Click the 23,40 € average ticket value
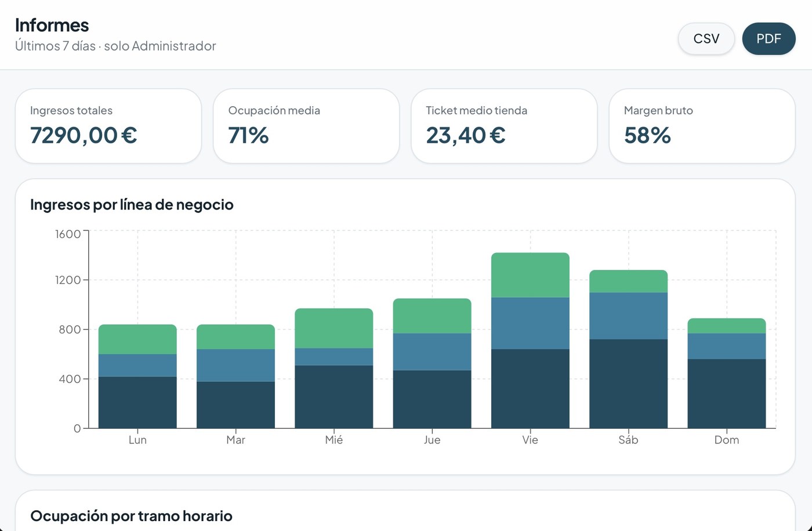 466,135
